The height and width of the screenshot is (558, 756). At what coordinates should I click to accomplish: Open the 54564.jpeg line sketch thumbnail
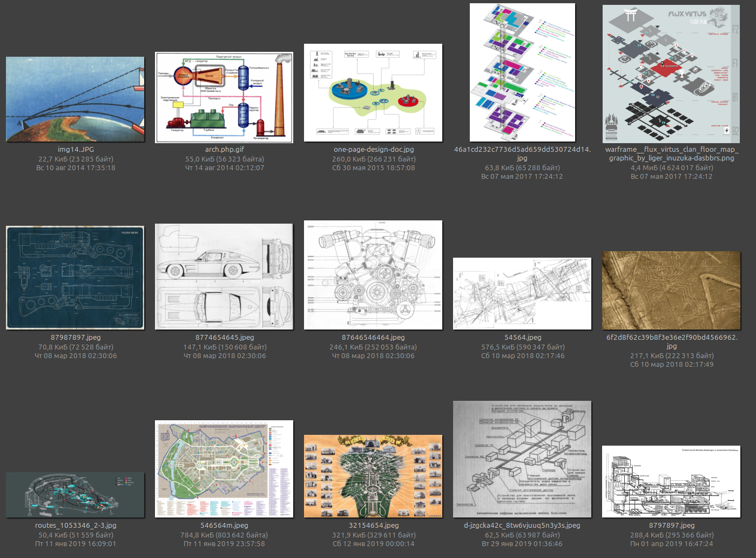pyautogui.click(x=522, y=293)
